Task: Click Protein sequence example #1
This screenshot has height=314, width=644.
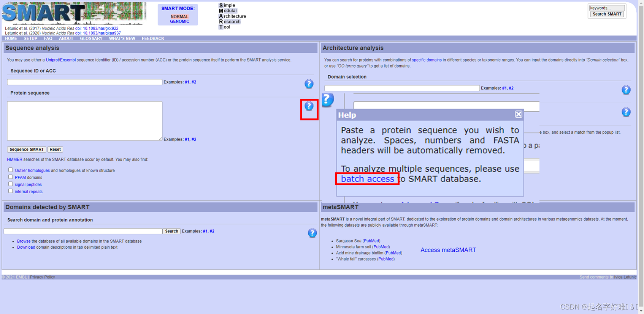Action: coord(187,139)
